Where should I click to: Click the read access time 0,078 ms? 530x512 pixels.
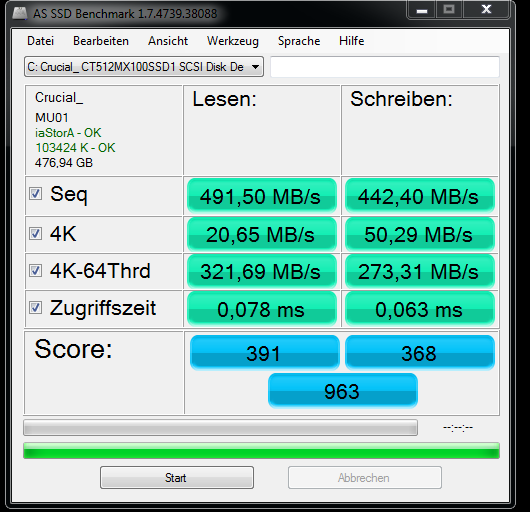262,309
